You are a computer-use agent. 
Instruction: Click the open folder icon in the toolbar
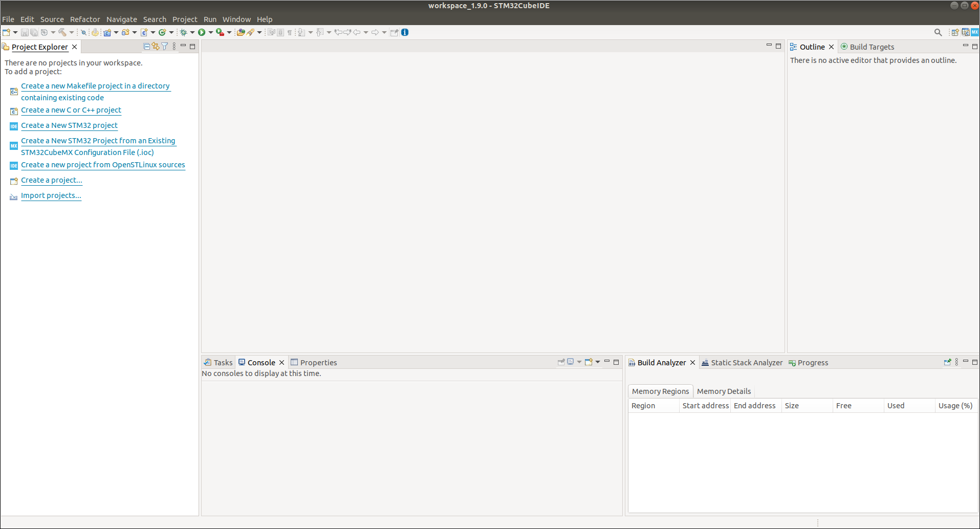pyautogui.click(x=241, y=32)
